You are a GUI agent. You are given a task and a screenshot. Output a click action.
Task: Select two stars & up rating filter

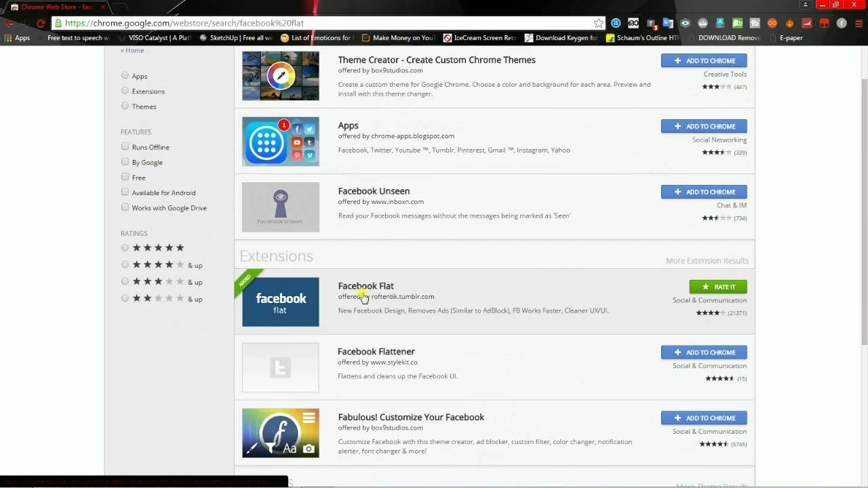coord(125,298)
